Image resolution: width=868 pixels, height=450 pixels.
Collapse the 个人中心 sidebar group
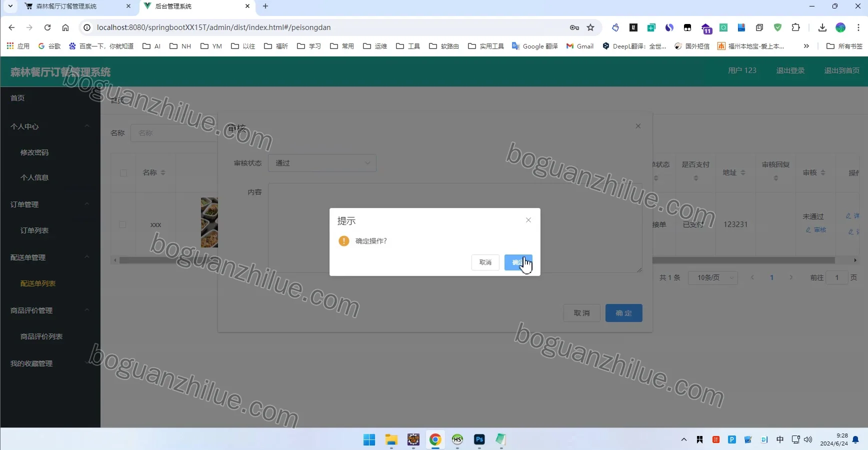(x=50, y=126)
